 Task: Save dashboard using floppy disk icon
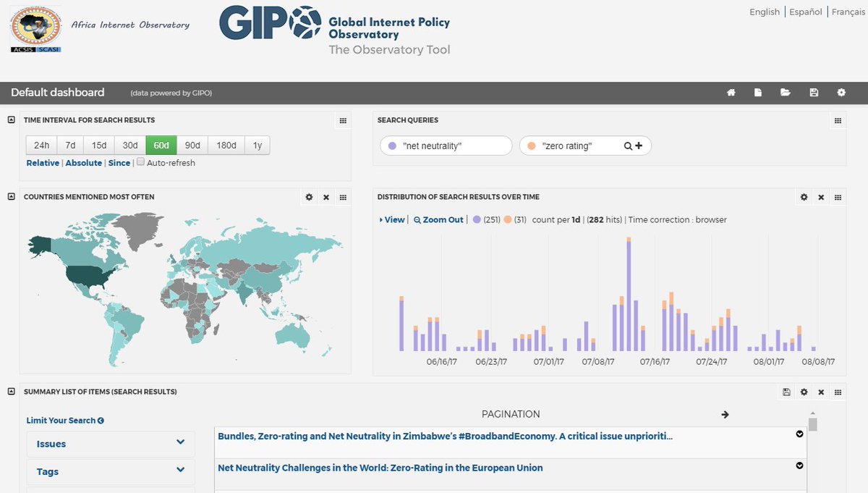tap(814, 93)
